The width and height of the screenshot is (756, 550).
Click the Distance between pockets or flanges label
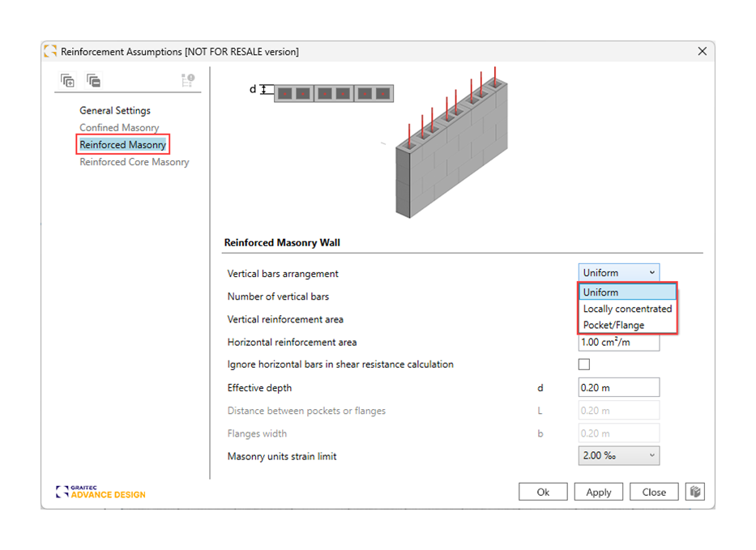[x=306, y=411]
